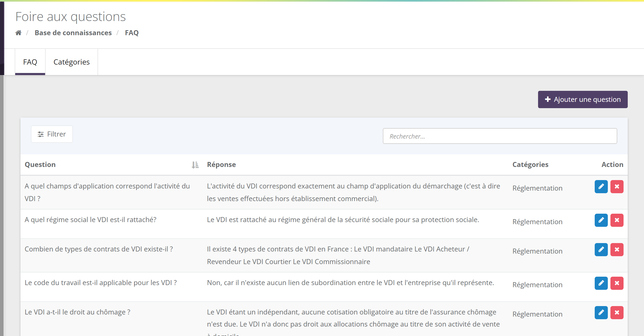The image size is (644, 336).
Task: Edit the 'droit au chômage' question
Action: [601, 313]
